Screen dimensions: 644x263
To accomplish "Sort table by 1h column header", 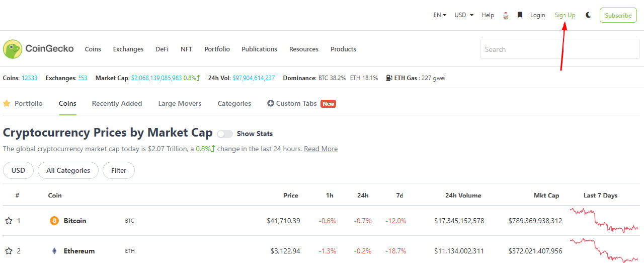I will [x=330, y=195].
